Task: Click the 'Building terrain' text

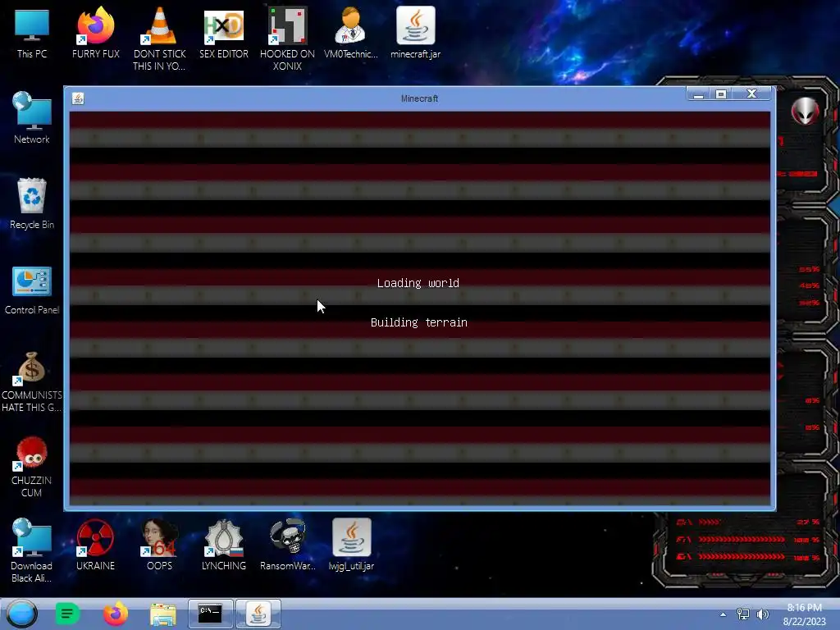Action: point(419,322)
